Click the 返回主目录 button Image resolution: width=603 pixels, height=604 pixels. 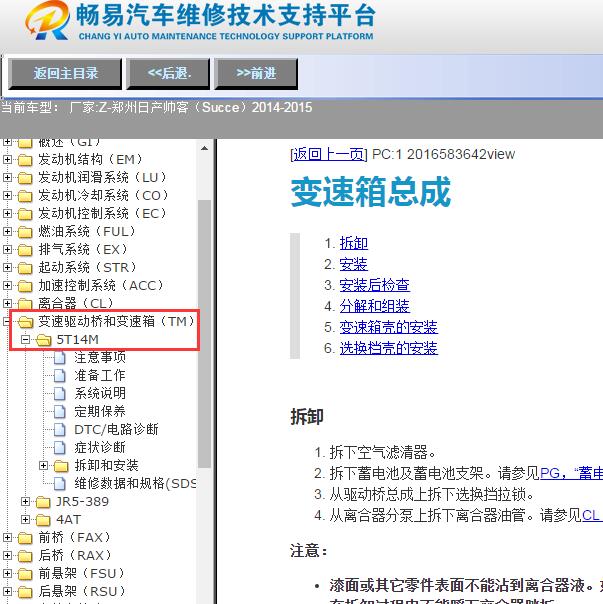(x=65, y=74)
